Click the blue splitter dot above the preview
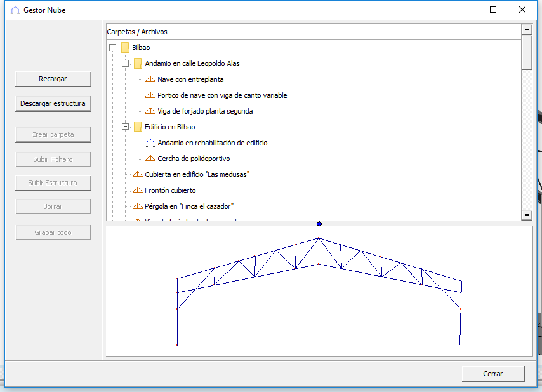 (x=319, y=224)
